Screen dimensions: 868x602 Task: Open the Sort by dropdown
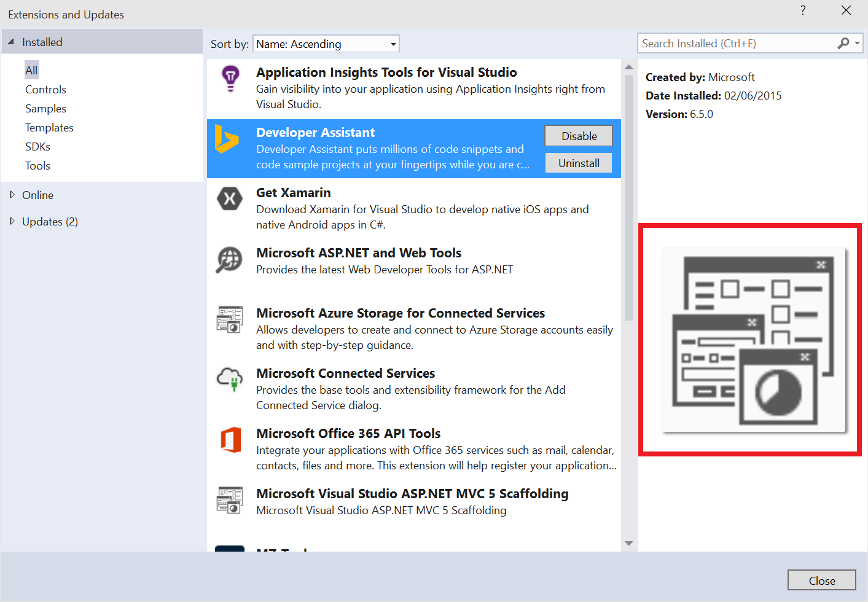click(x=326, y=44)
